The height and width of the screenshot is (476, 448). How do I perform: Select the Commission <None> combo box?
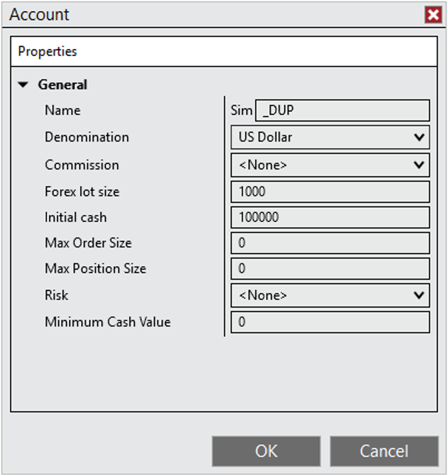pyautogui.click(x=330, y=165)
